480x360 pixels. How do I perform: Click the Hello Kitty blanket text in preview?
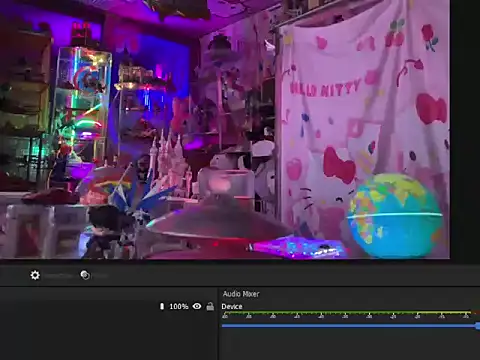coord(325,88)
